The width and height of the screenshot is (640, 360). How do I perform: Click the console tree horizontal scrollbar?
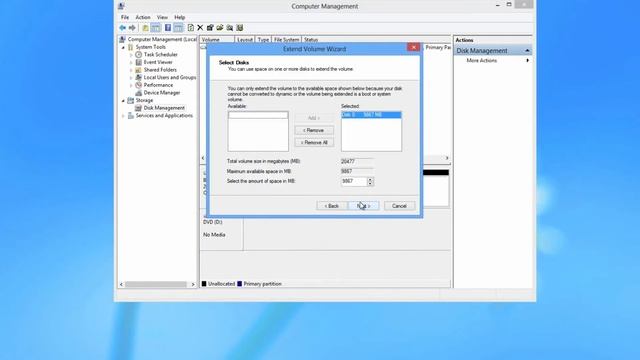(156, 284)
